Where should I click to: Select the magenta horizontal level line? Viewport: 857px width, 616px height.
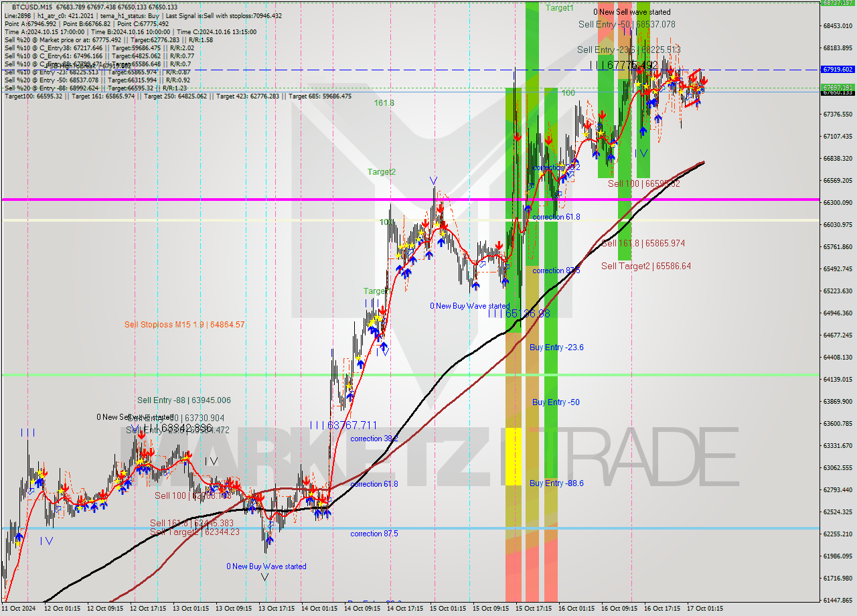410,200
